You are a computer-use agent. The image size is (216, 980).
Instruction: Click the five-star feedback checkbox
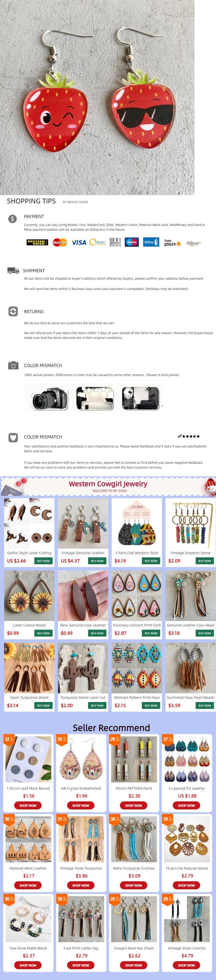click(x=180, y=436)
